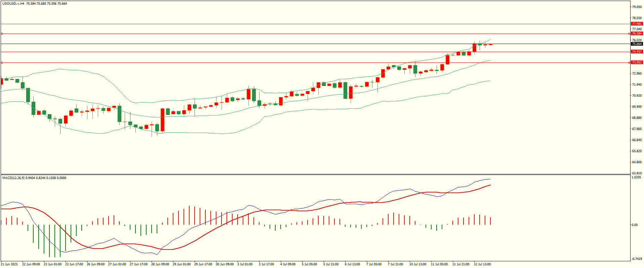Click the 66.840 price axis label

[637, 140]
